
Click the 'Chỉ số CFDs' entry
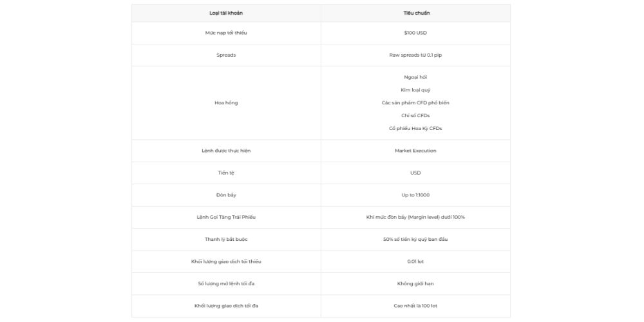point(415,115)
